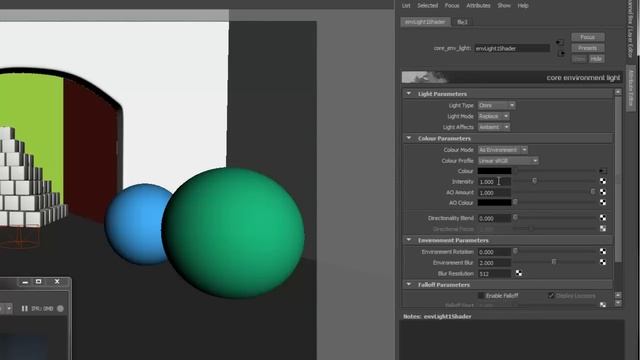This screenshot has width=640, height=360.
Task: Toggle the Display Locators checkbox
Action: coord(551,296)
